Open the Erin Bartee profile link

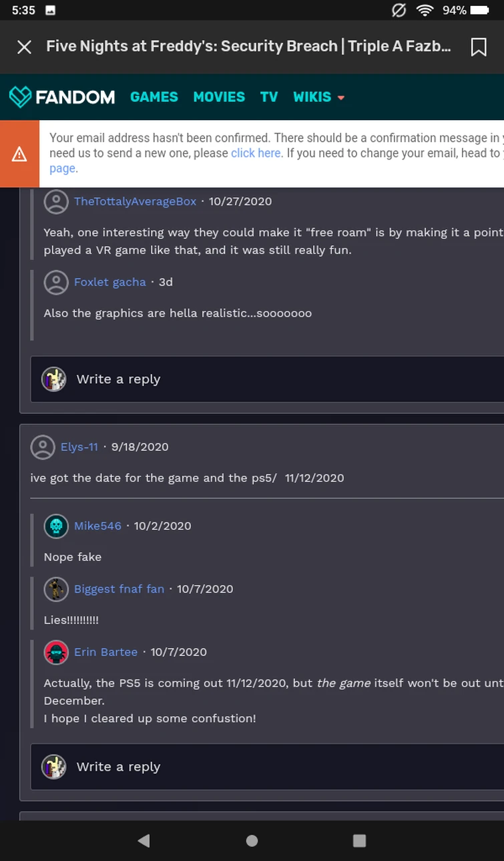coord(105,652)
